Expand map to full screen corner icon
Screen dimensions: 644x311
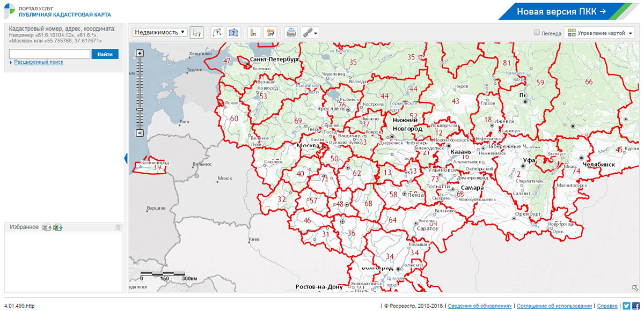coord(635,288)
